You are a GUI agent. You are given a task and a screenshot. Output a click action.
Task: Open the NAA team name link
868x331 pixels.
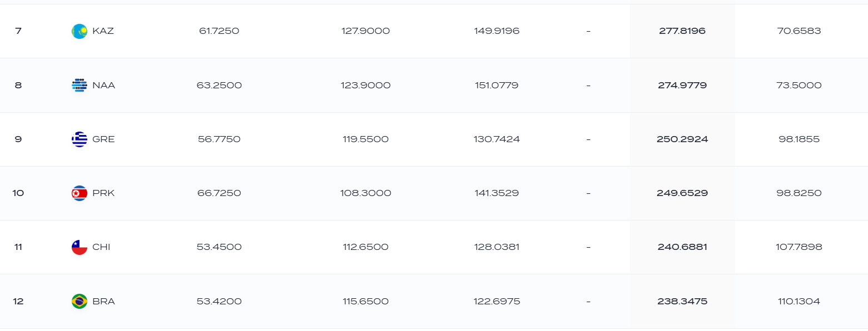point(104,86)
